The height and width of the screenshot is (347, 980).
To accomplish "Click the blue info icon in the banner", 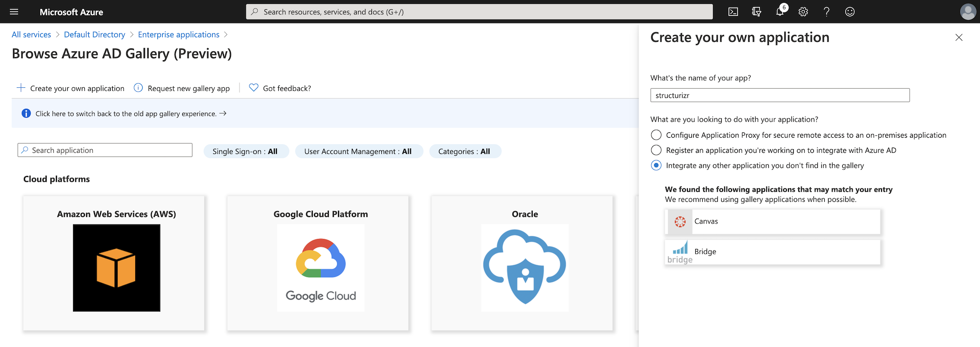I will point(26,113).
